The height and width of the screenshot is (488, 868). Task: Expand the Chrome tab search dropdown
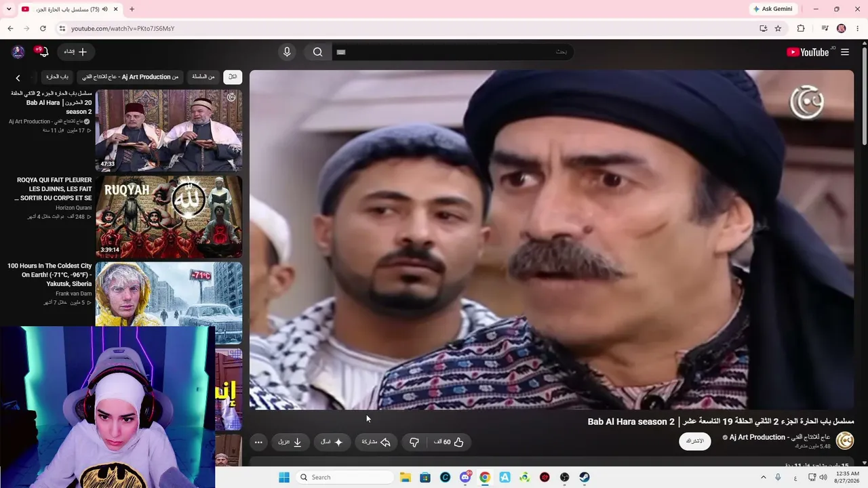9,9
